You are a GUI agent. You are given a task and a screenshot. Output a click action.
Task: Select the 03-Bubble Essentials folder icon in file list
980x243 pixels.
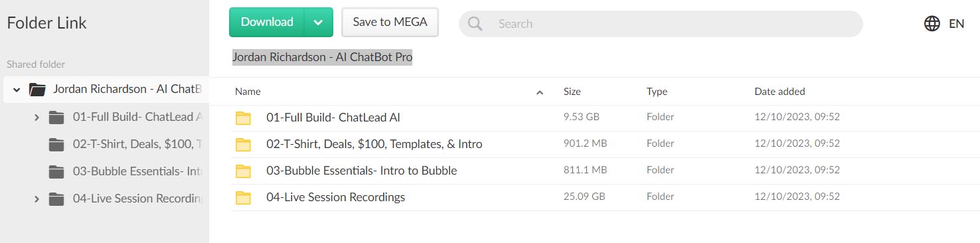[x=244, y=171]
